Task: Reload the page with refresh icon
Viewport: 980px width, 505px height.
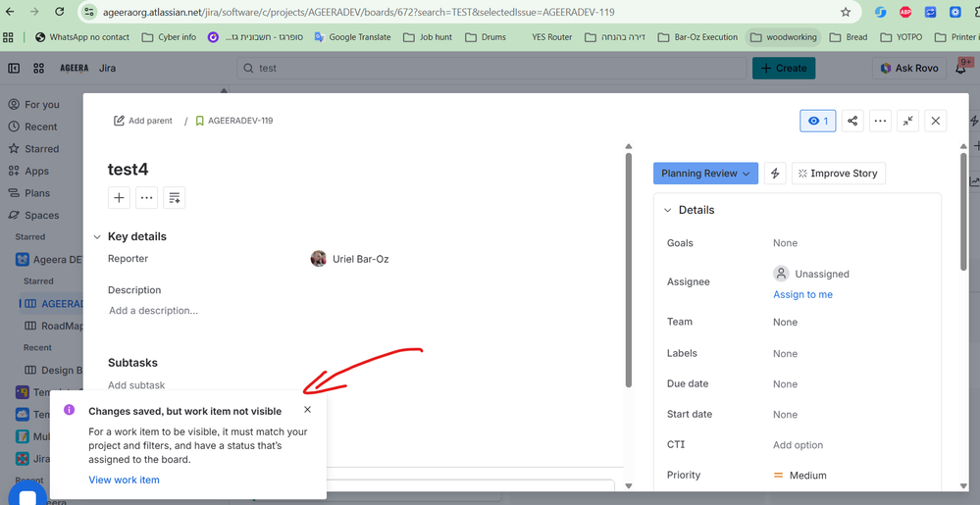Action: pyautogui.click(x=60, y=11)
